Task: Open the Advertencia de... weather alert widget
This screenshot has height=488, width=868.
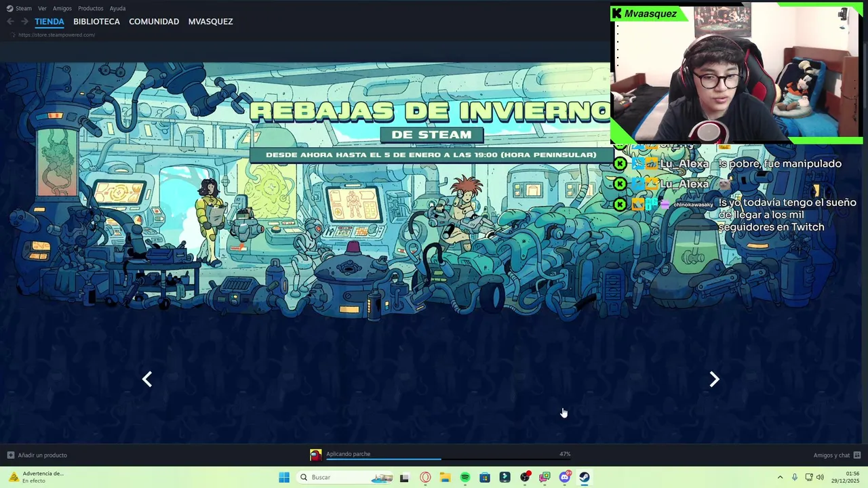Action: pyautogui.click(x=36, y=477)
